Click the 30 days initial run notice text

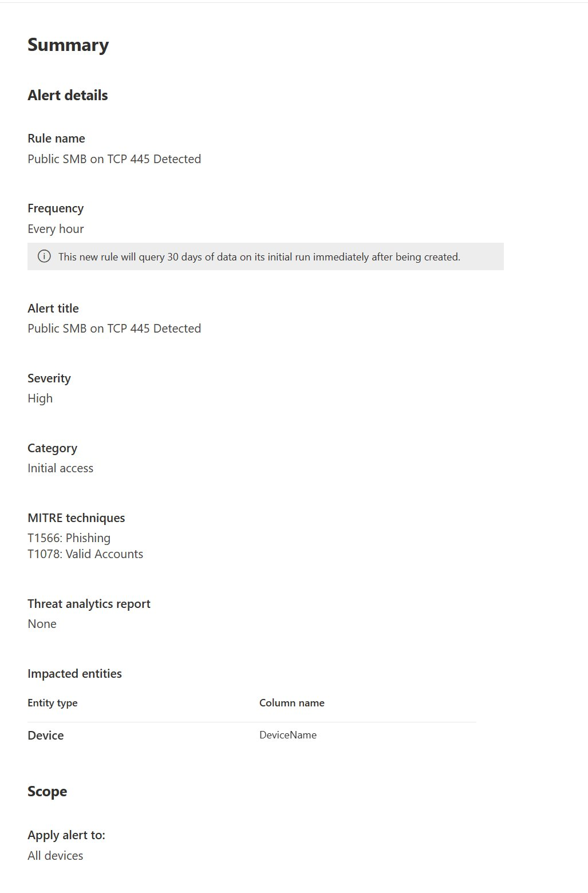[x=259, y=257]
